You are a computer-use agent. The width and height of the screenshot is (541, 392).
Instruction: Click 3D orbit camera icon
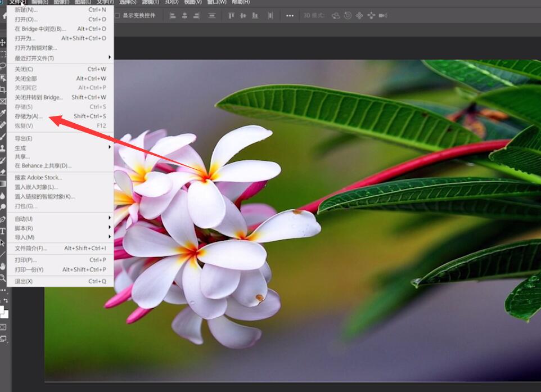336,16
